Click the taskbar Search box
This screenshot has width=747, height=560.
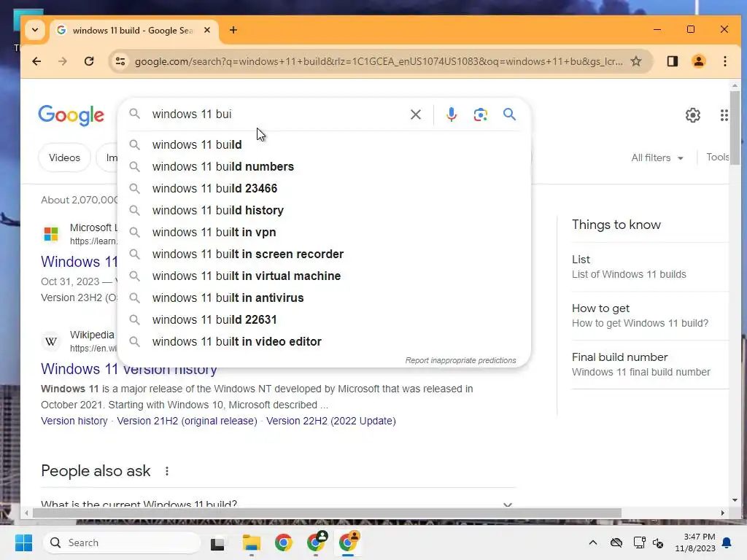[x=122, y=542]
